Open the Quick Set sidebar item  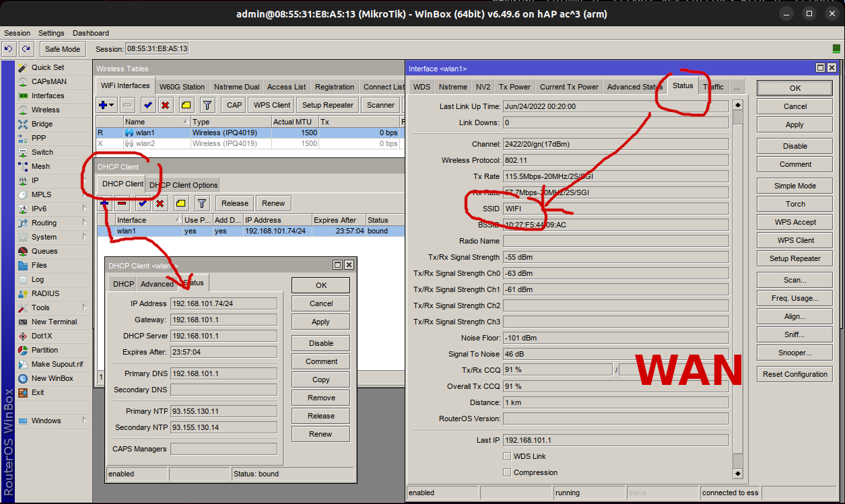(47, 67)
